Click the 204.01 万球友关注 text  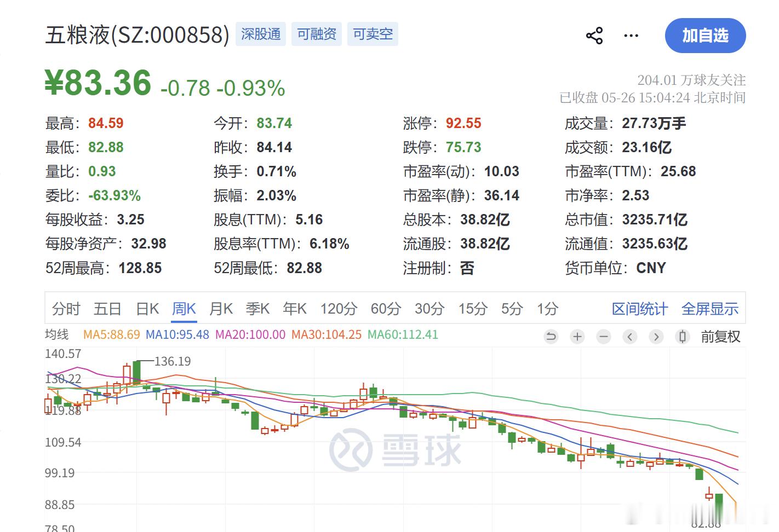(691, 80)
